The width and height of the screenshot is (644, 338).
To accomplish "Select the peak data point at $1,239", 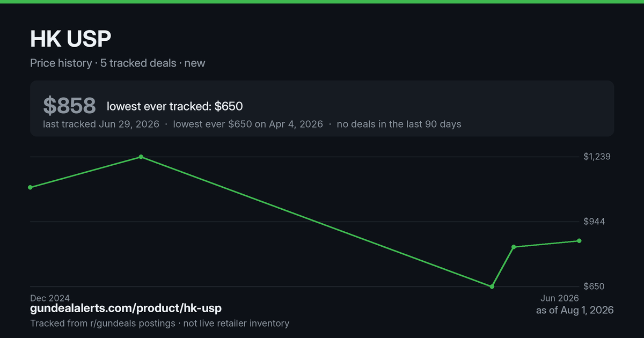I will [x=141, y=157].
